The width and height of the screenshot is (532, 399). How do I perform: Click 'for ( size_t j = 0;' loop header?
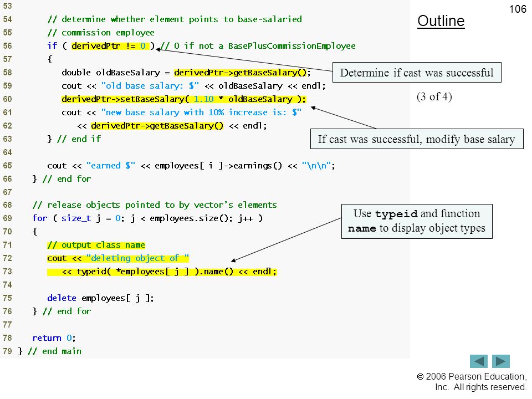pyautogui.click(x=147, y=218)
